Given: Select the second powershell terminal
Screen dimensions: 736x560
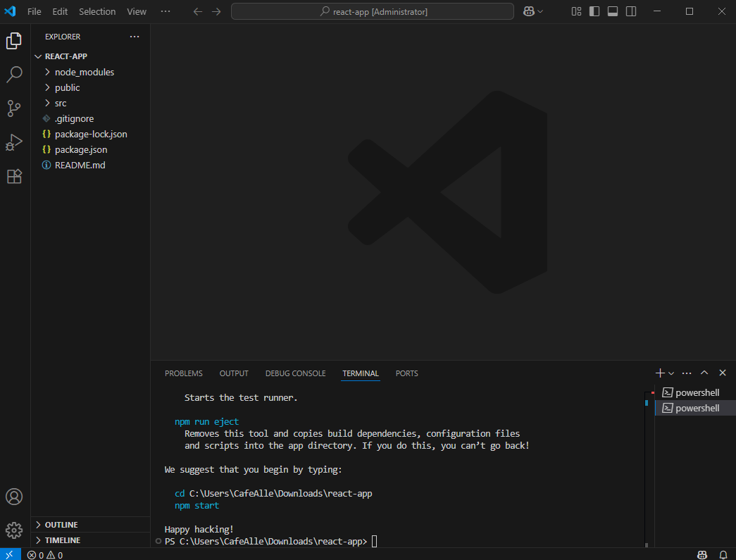Looking at the screenshot, I should [x=695, y=408].
